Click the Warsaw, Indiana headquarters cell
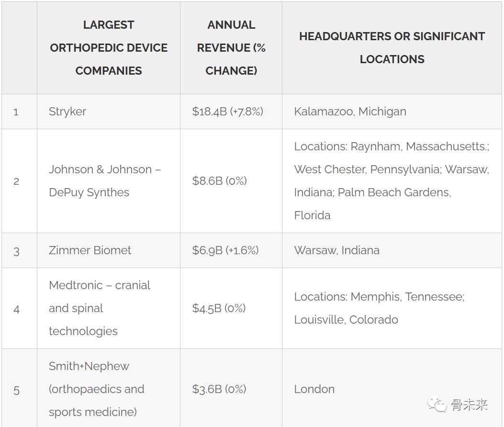The width and height of the screenshot is (504, 427). click(392, 250)
